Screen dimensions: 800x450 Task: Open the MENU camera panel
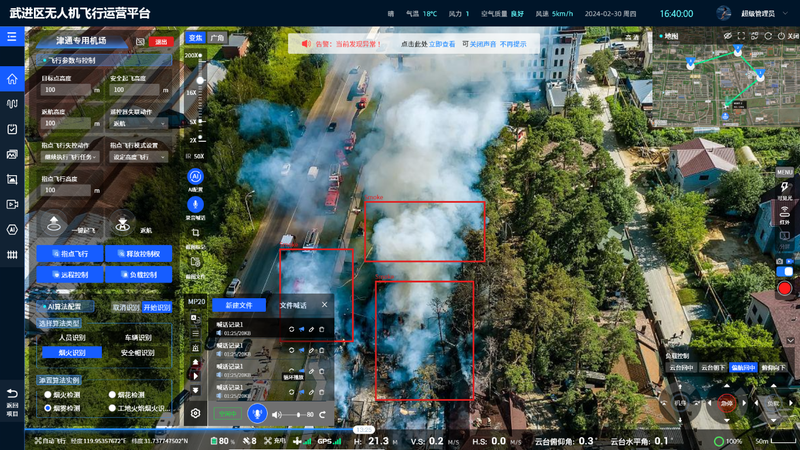coord(785,172)
